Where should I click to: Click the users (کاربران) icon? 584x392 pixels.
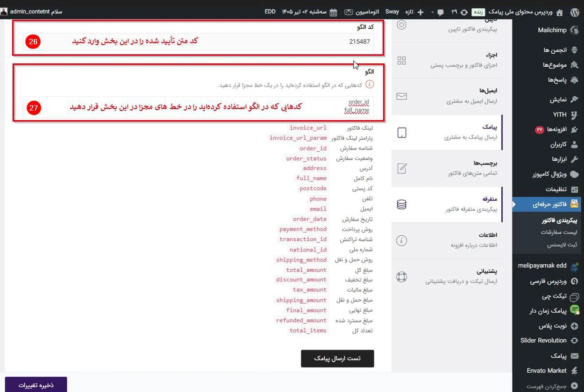pyautogui.click(x=574, y=144)
